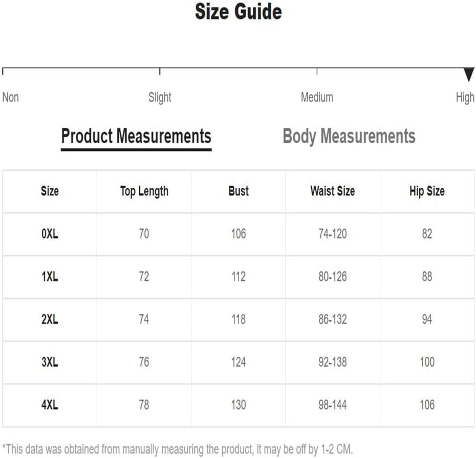Select the 4XL size row label
476x458 pixels.
pos(50,405)
